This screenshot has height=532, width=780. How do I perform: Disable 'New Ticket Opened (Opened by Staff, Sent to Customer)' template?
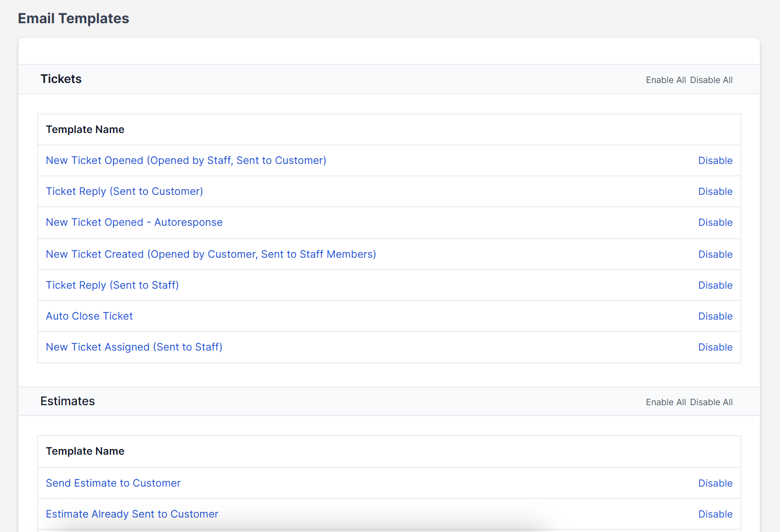716,160
